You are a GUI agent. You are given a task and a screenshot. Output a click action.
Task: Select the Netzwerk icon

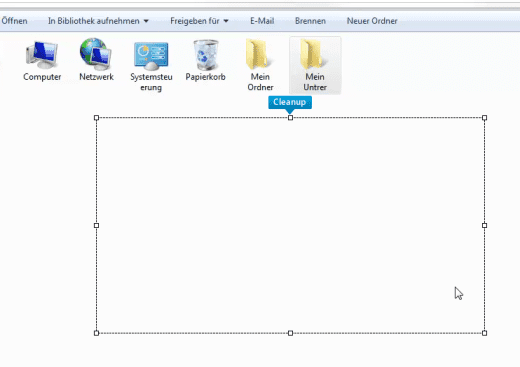[96, 60]
